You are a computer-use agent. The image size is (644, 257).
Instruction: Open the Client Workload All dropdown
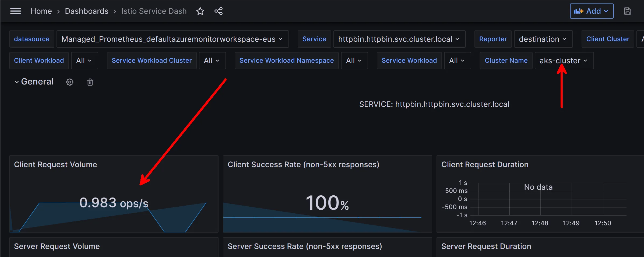(x=84, y=61)
